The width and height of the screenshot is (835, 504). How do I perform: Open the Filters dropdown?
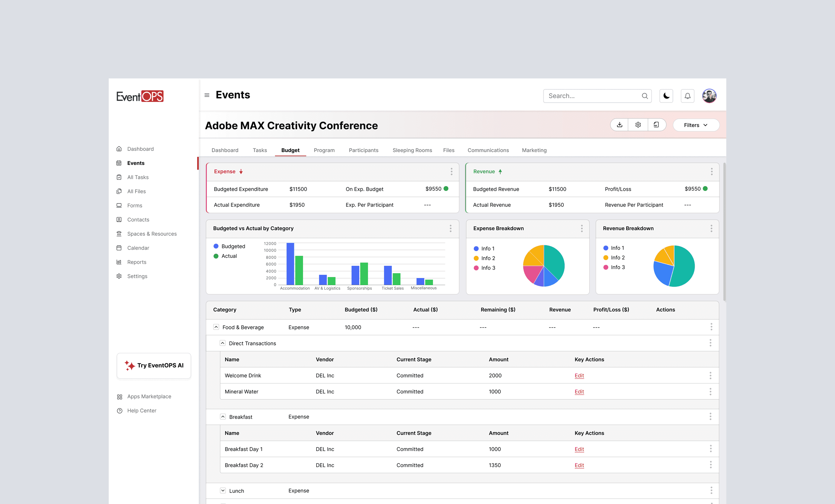696,125
